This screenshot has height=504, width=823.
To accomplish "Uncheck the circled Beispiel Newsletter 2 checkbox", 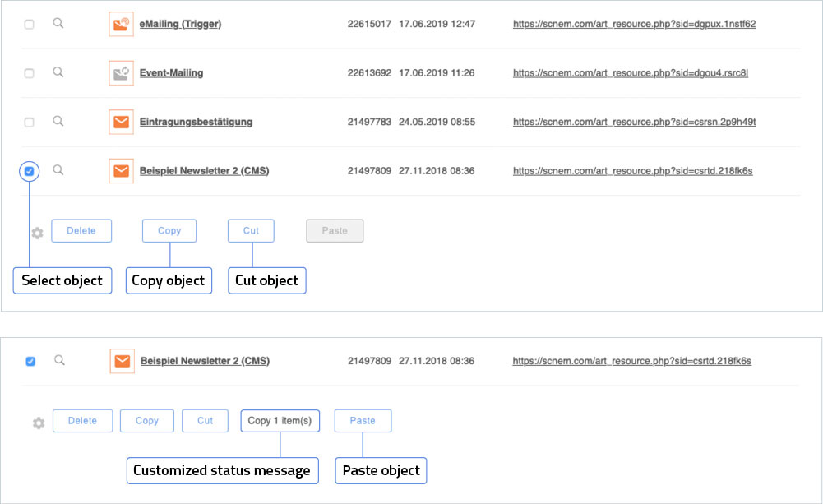I will coord(29,172).
